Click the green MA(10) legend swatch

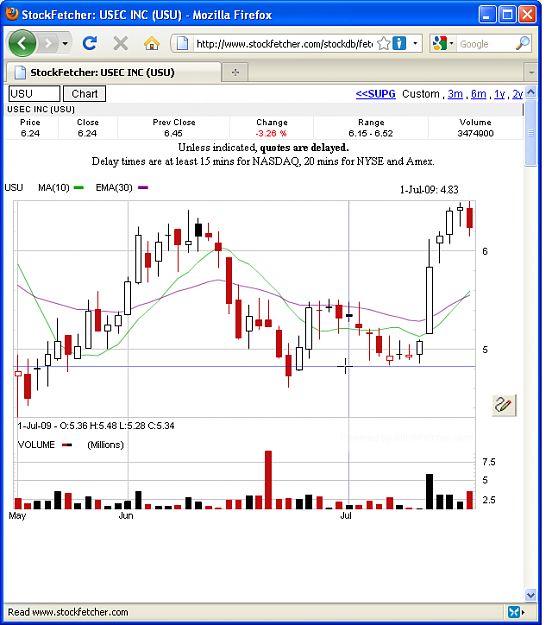79,188
